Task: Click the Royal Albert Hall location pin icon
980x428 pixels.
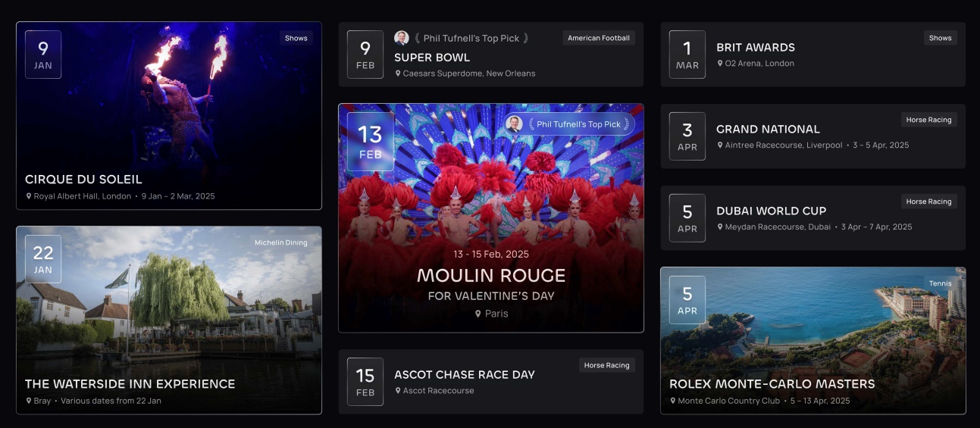Action: pos(29,196)
